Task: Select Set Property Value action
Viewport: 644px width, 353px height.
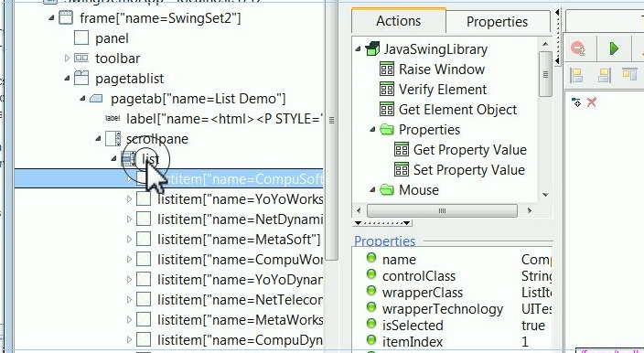Action: click(468, 169)
